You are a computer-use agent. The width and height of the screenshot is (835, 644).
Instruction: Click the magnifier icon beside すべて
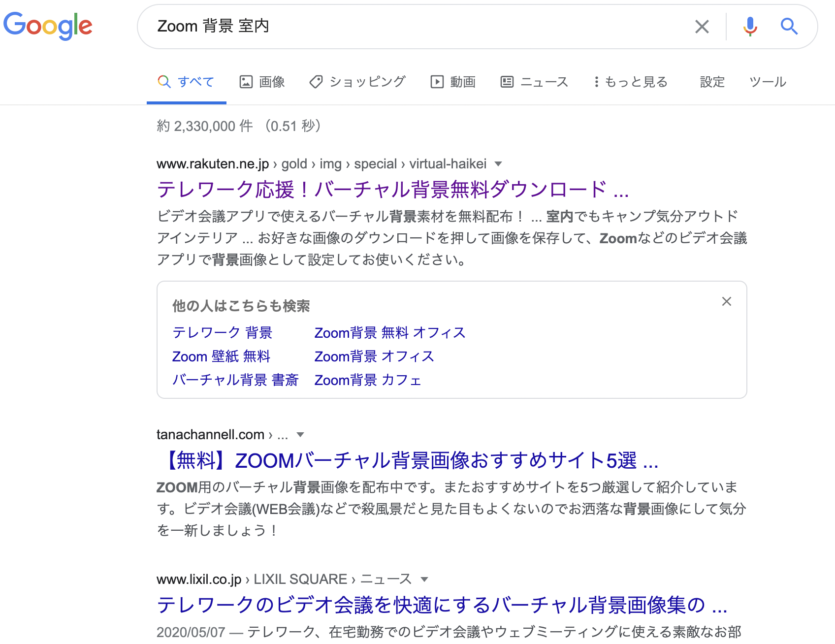pos(164,82)
